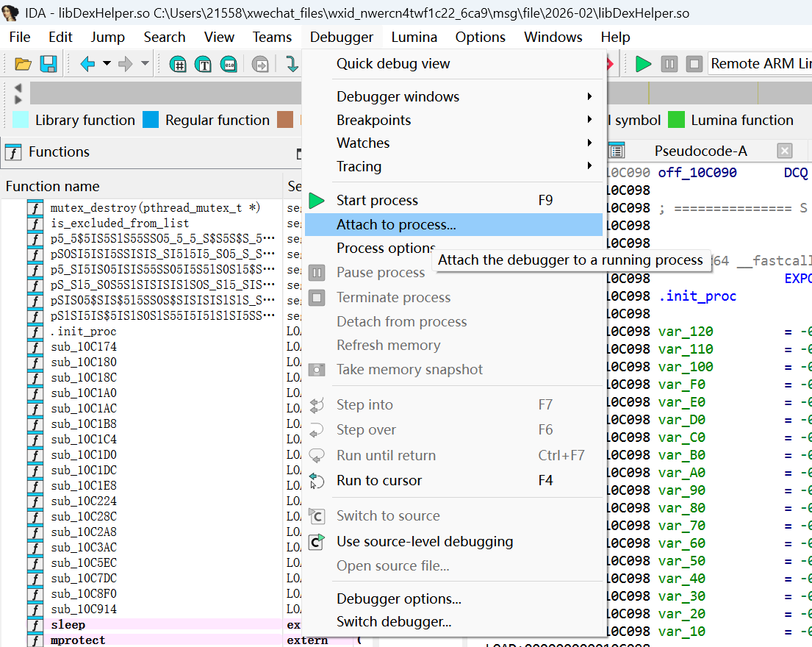Open Debugger options menu item
The width and height of the screenshot is (812, 647).
pyautogui.click(x=453, y=598)
